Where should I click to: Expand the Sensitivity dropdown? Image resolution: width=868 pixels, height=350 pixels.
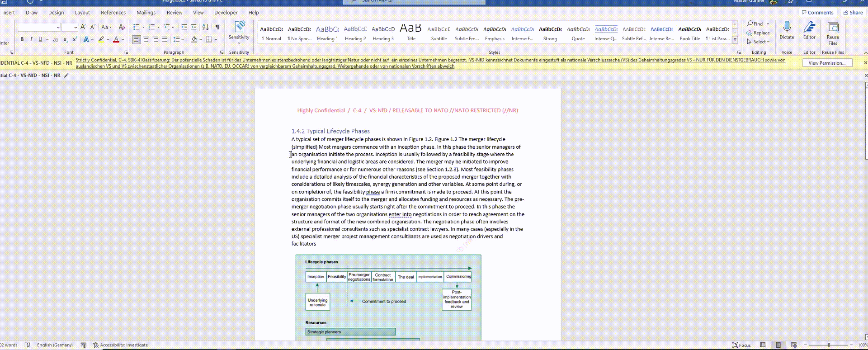tap(239, 43)
